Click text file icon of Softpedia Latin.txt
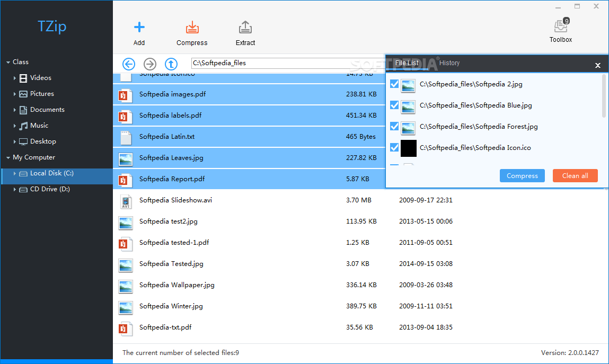 pos(126,137)
